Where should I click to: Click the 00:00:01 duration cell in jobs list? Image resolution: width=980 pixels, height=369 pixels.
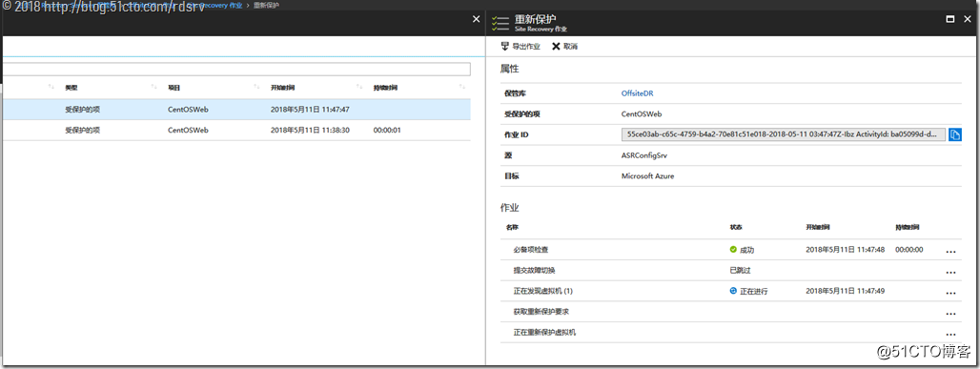(x=387, y=130)
